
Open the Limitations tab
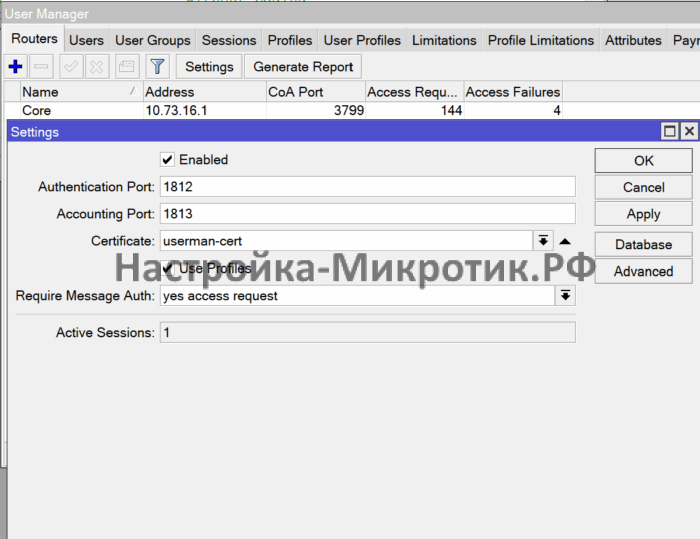click(x=444, y=41)
